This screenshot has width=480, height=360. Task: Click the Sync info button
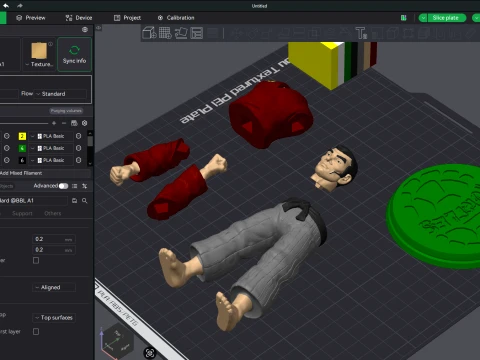click(x=74, y=54)
